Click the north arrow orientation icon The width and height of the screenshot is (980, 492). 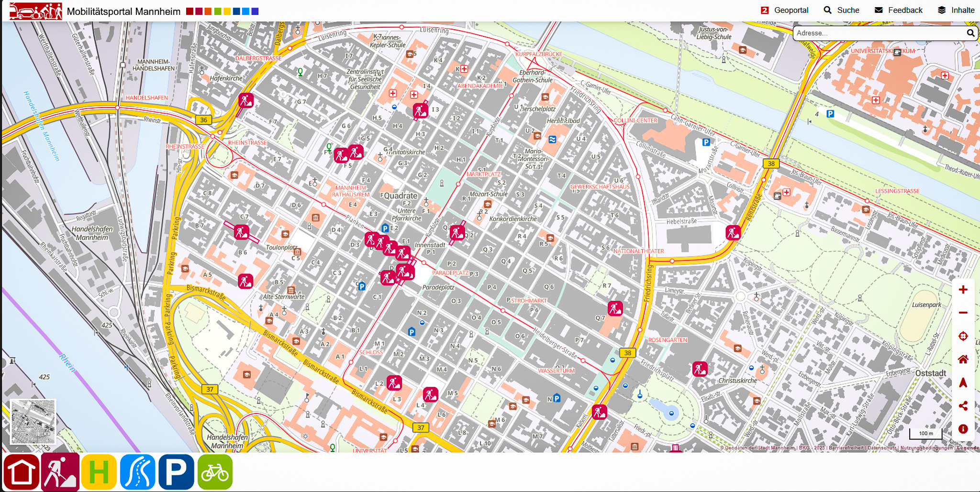coord(963,383)
